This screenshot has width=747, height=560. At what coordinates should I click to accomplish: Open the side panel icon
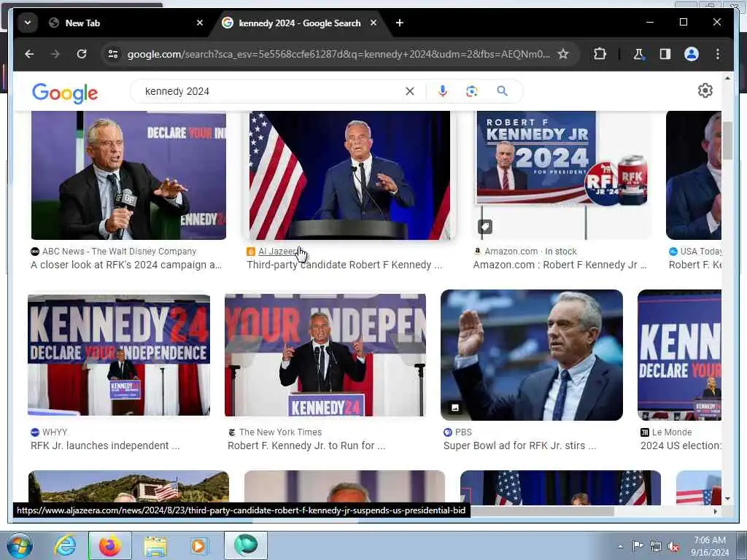665,54
